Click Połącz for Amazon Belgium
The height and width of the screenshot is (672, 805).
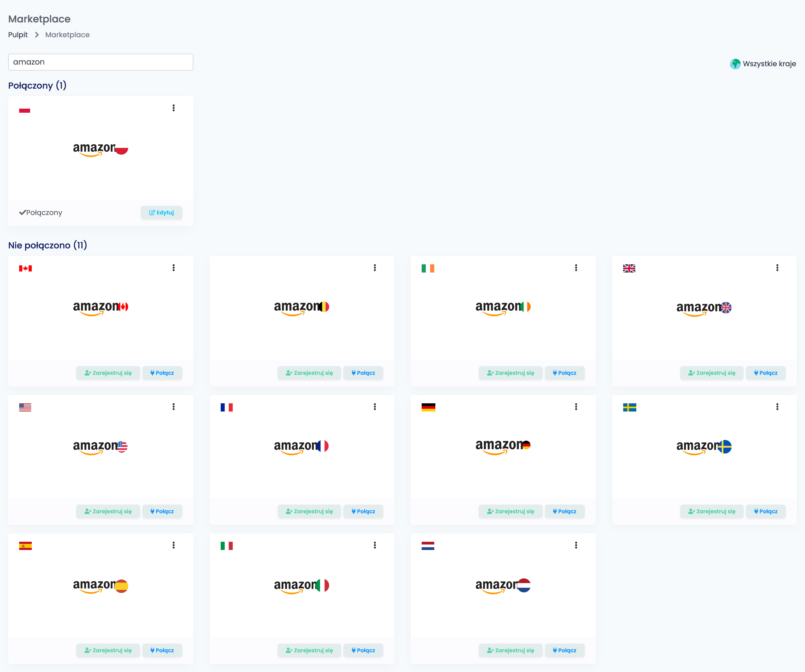click(x=363, y=373)
